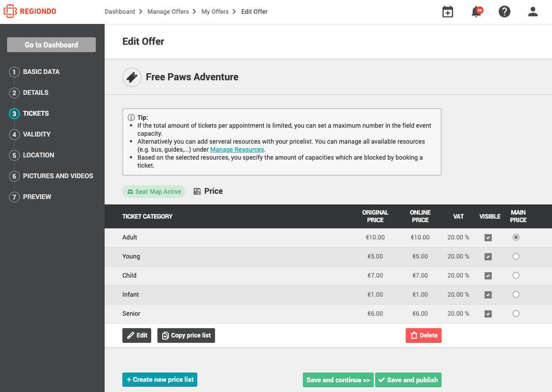Click Save and continue
The width and height of the screenshot is (552, 392).
338,380
